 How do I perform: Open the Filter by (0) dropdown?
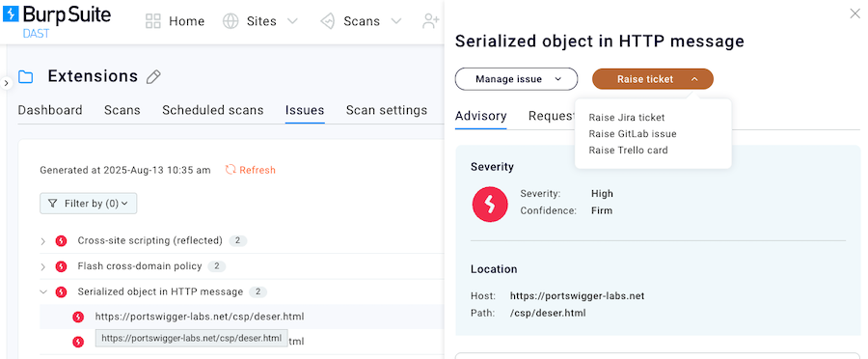89,204
